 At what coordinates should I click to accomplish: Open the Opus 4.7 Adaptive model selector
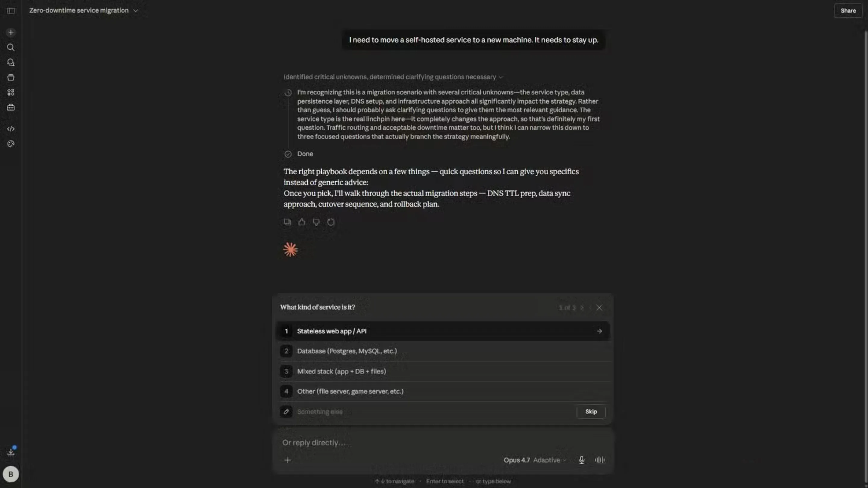(x=535, y=460)
